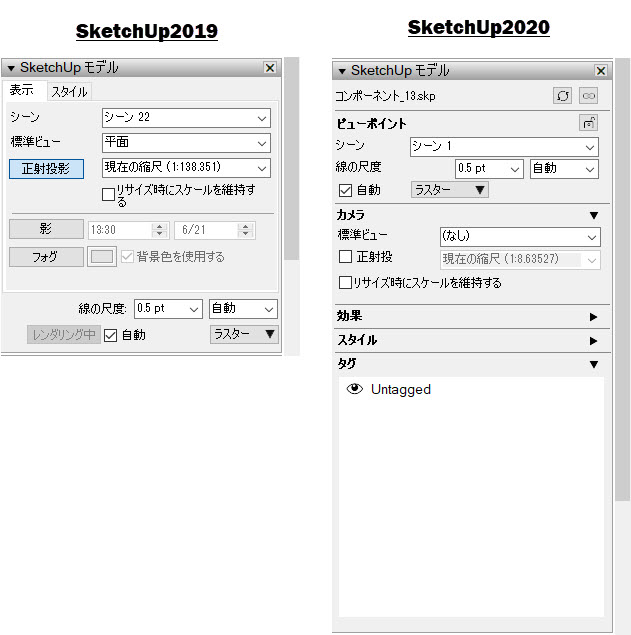Open the 現在の縮尺 (1:8.63527) dropdown
631x635 pixels.
pos(520,260)
